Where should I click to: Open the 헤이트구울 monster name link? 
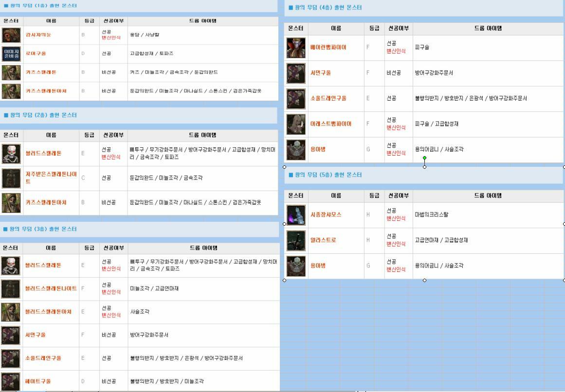point(38,381)
